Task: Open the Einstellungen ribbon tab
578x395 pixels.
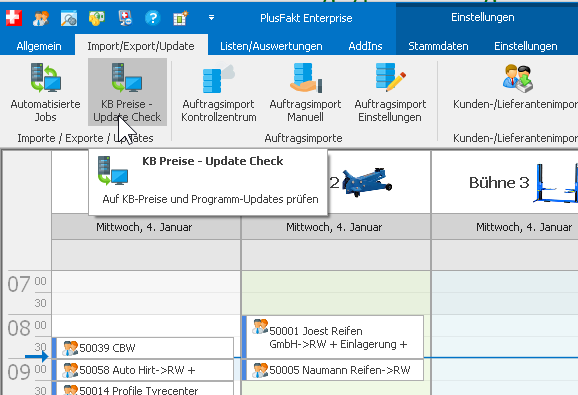Action: click(x=526, y=46)
